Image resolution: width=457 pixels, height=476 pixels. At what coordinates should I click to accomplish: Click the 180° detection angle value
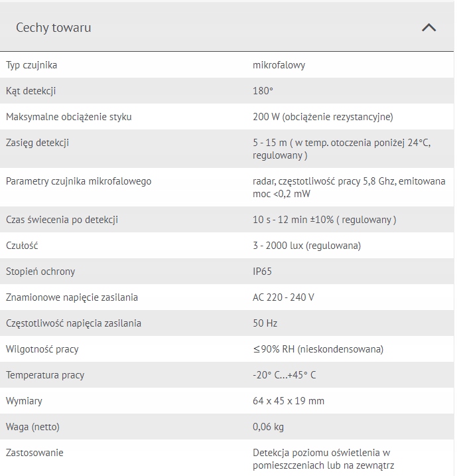click(x=263, y=91)
